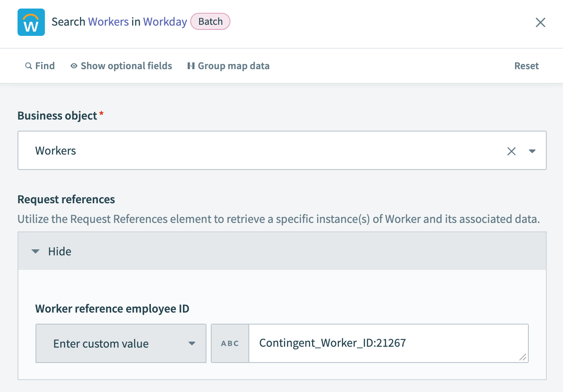This screenshot has width=563, height=392.
Task: Clear the selected Workers business object
Action: tap(511, 150)
